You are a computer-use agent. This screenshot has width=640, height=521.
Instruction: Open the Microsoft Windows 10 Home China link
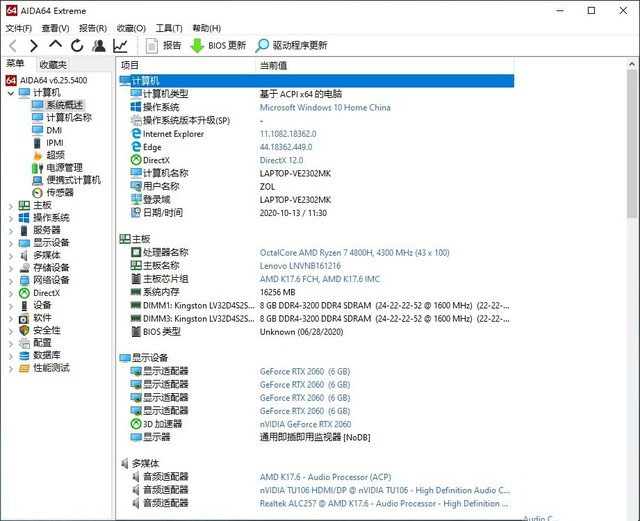(x=325, y=107)
